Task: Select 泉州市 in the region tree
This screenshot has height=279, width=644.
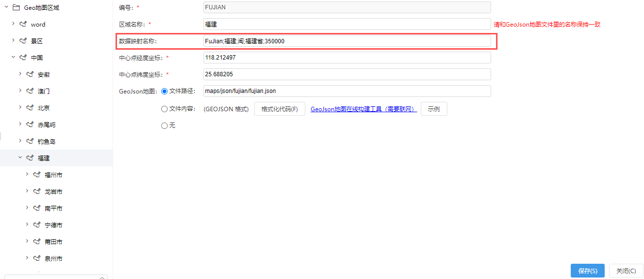Action: (54, 258)
